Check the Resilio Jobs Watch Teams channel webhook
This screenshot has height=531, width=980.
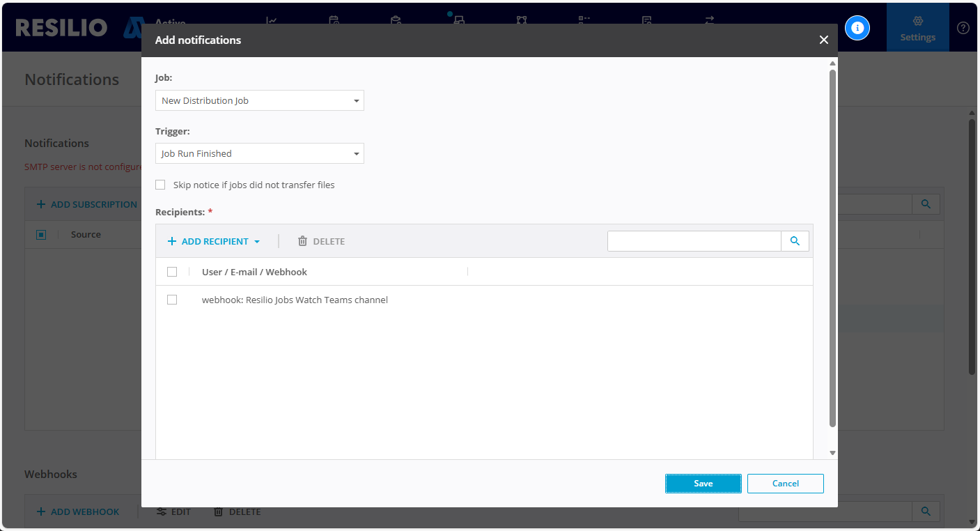click(172, 300)
